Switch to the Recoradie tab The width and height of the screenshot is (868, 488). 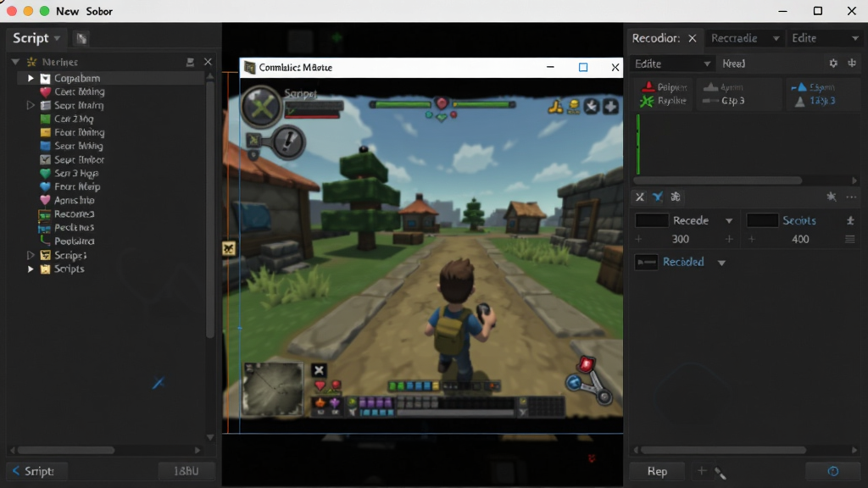tap(734, 38)
